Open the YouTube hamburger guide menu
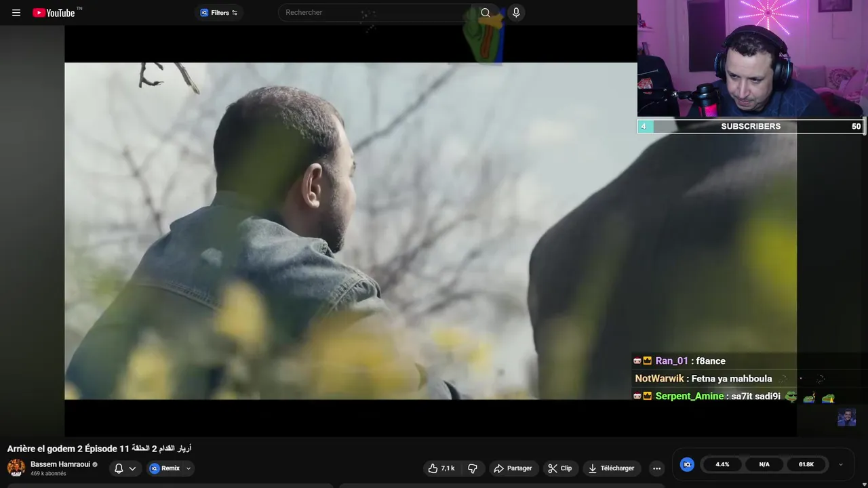 tap(16, 12)
